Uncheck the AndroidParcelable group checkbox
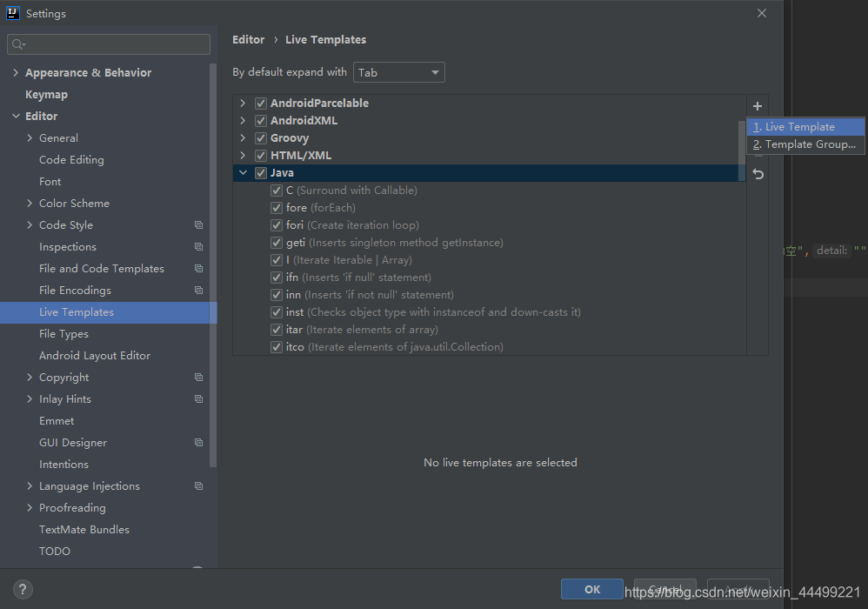Screen dimensions: 868x609 coord(261,103)
